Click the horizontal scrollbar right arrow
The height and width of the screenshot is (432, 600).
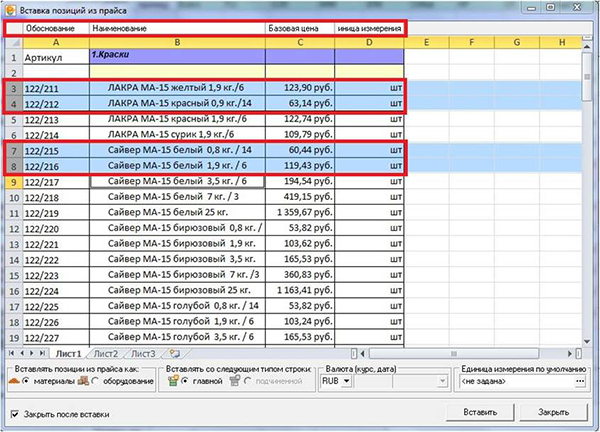[570, 354]
